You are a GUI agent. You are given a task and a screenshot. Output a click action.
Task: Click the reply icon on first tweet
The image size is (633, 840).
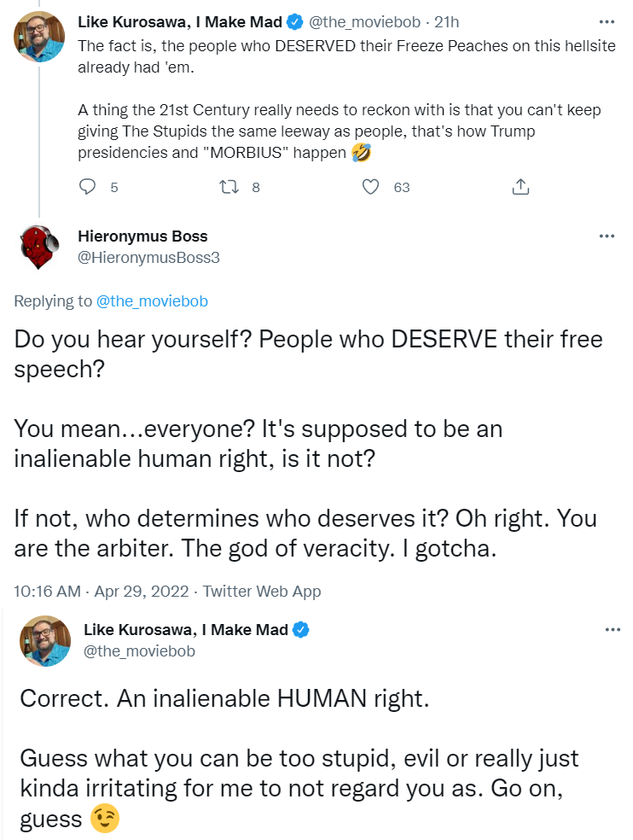[87, 186]
